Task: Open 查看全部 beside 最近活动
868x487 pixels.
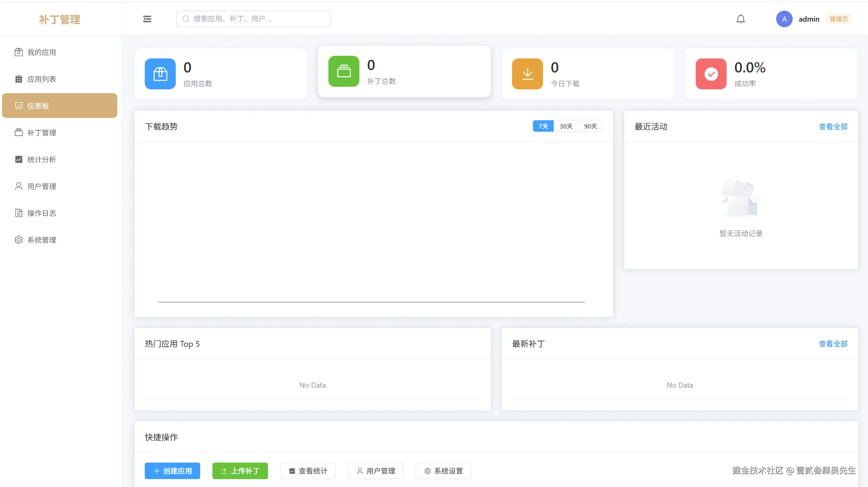Action: 833,126
